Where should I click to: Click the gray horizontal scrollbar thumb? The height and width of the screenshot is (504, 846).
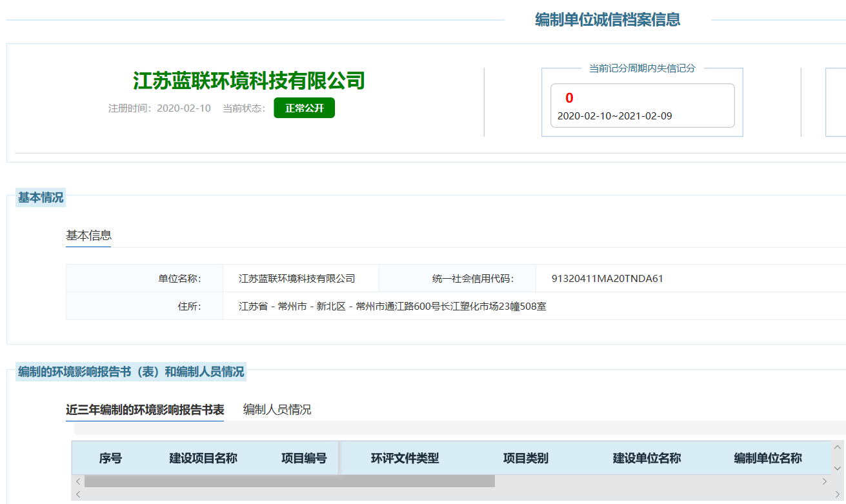(x=289, y=481)
